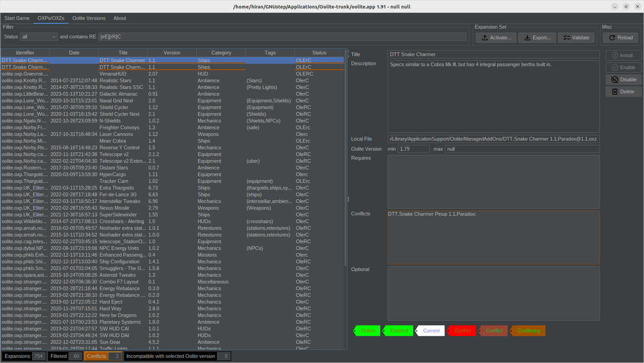
Task: Select the Galactic Almanac row
Action: click(x=172, y=94)
